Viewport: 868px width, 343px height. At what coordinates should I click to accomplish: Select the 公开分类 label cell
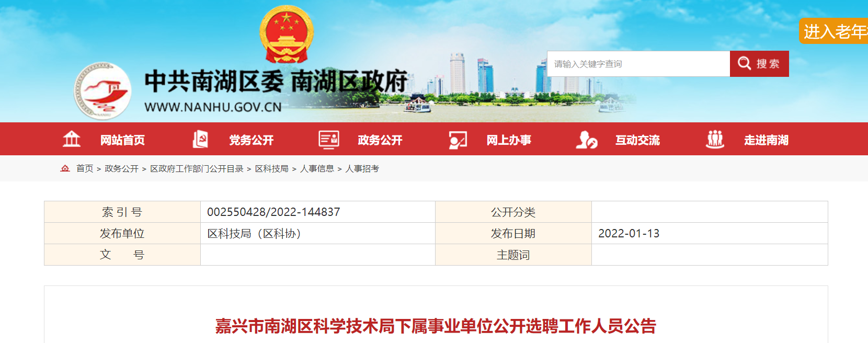click(513, 212)
